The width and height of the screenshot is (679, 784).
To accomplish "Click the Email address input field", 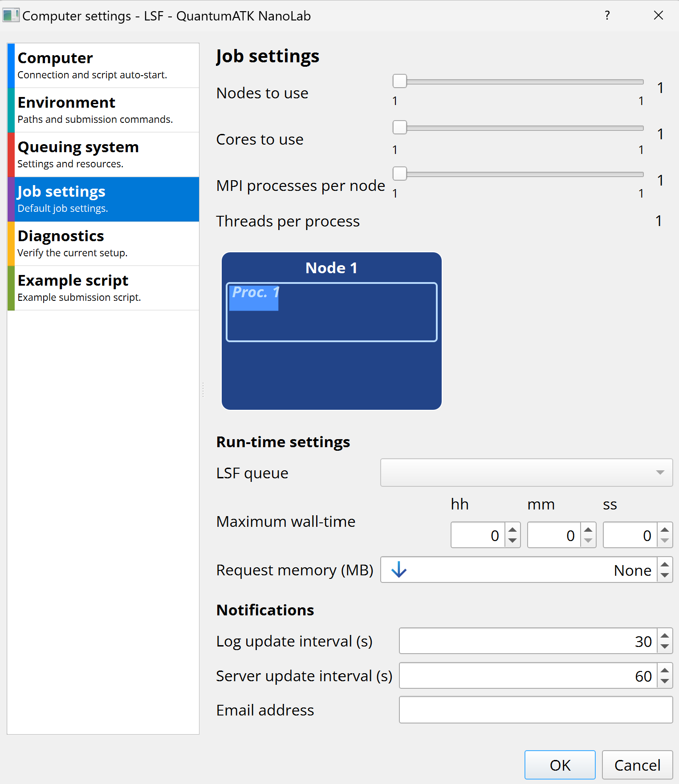I will tap(536, 710).
